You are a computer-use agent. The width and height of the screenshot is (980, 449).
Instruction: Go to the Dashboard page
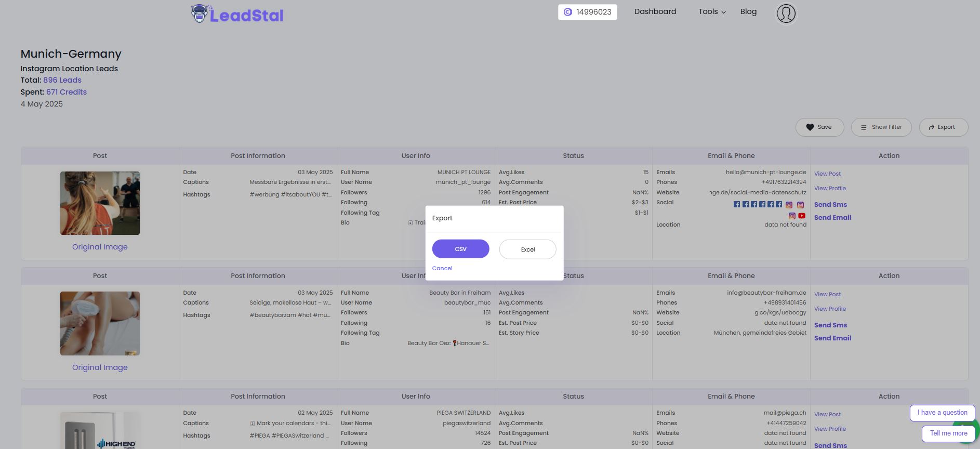(655, 12)
